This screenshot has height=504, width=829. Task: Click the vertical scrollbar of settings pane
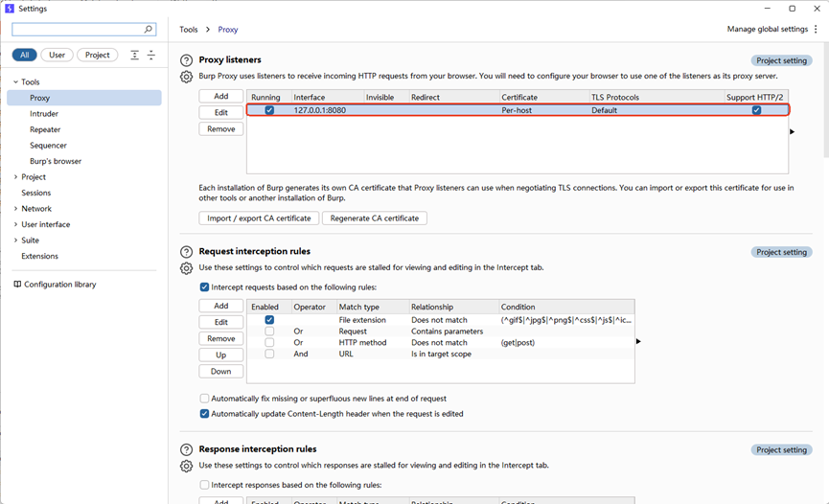[x=826, y=100]
